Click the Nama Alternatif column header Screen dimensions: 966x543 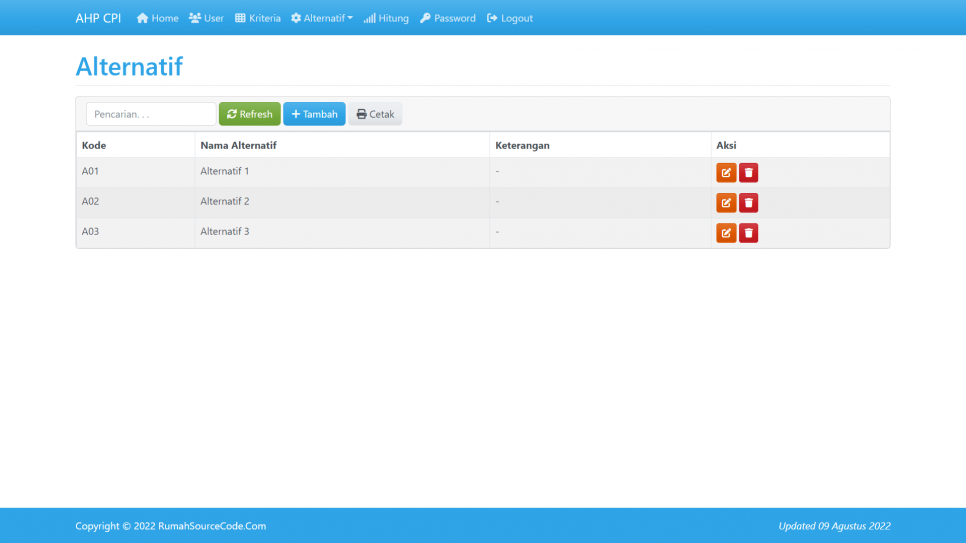(238, 145)
